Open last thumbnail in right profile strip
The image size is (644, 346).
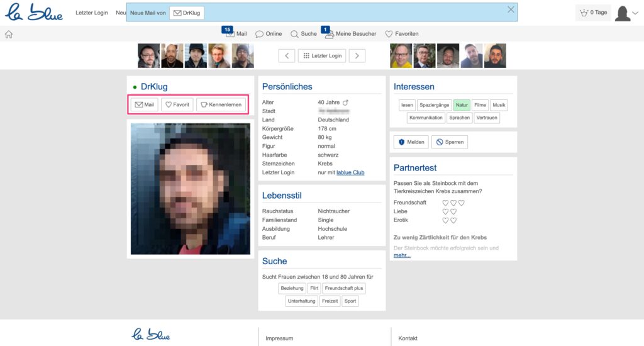(495, 56)
